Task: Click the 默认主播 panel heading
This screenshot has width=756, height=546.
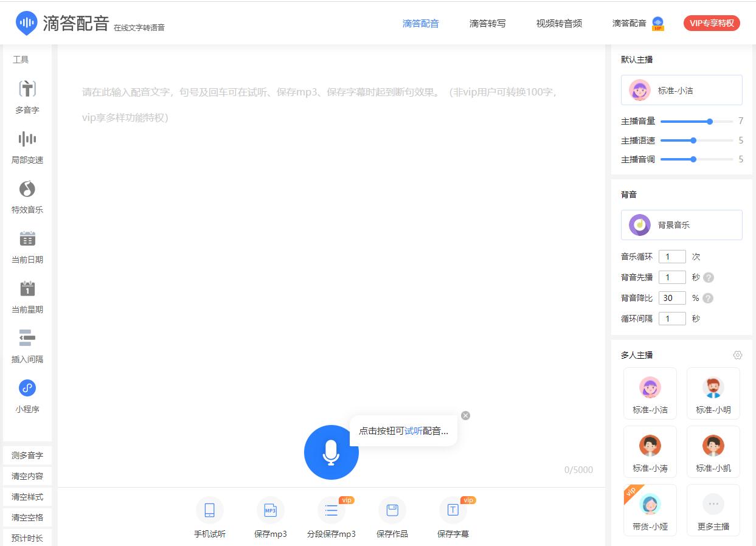Action: pos(637,60)
